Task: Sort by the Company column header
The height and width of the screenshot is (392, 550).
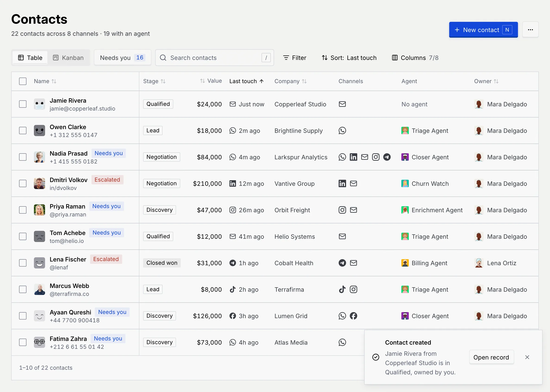Action: pos(291,81)
